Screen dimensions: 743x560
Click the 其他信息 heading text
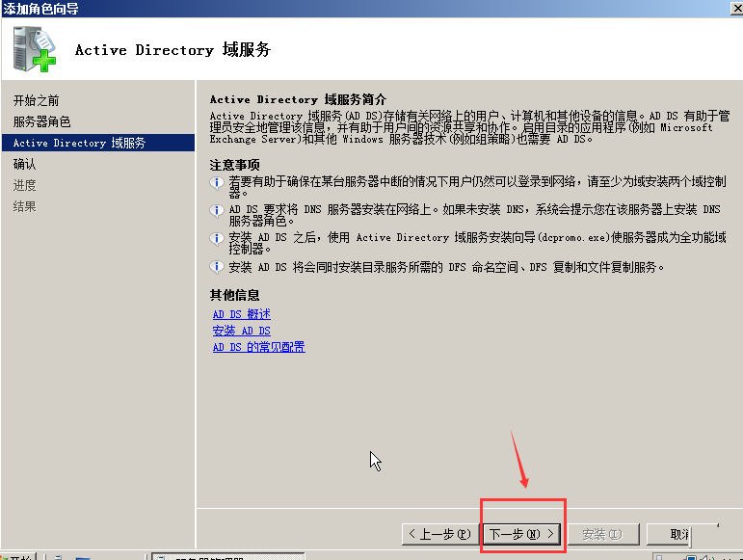[x=234, y=295]
